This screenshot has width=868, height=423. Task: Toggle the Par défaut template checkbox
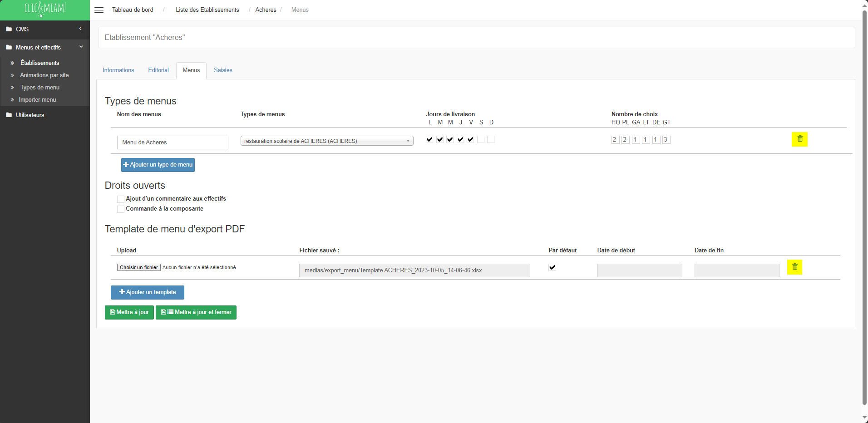click(x=552, y=267)
